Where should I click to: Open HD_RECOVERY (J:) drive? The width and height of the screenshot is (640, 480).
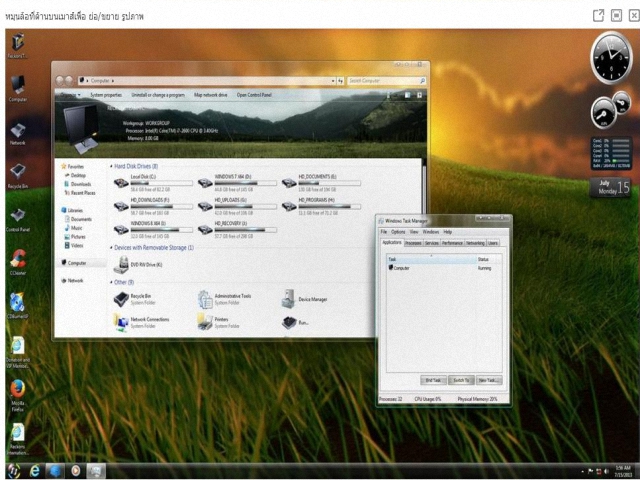(237, 230)
